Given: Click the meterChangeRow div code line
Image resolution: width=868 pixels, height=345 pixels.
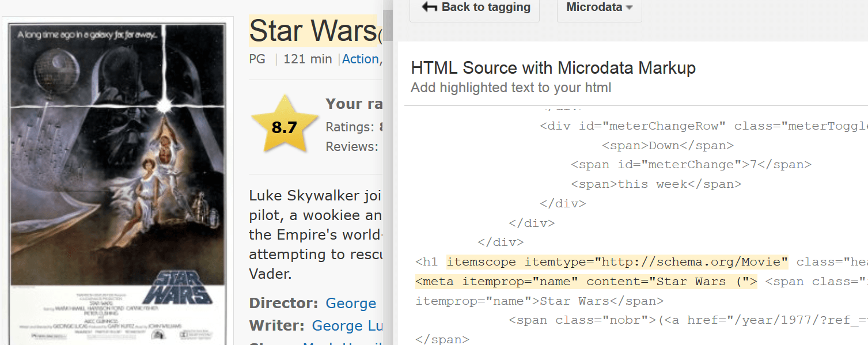Looking at the screenshot, I should point(704,126).
